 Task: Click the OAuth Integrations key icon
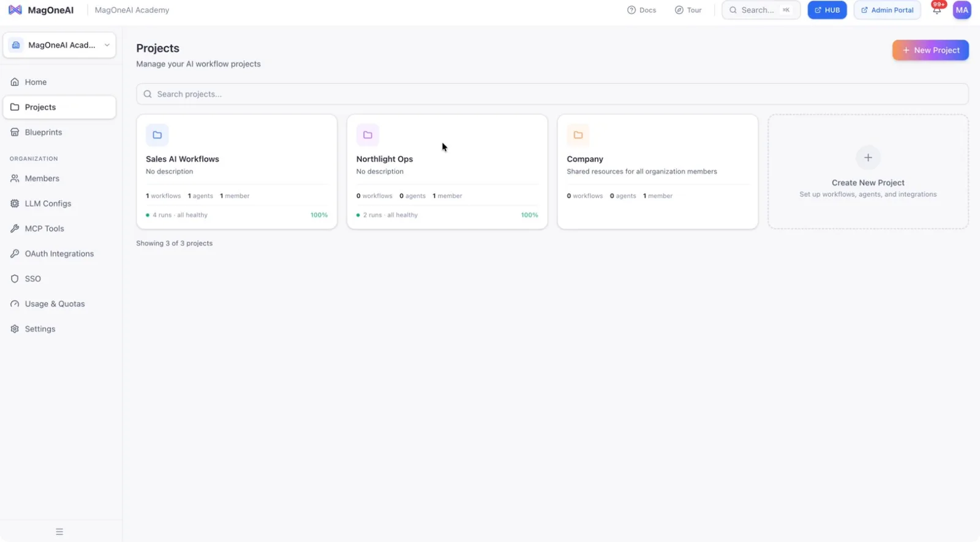point(15,254)
